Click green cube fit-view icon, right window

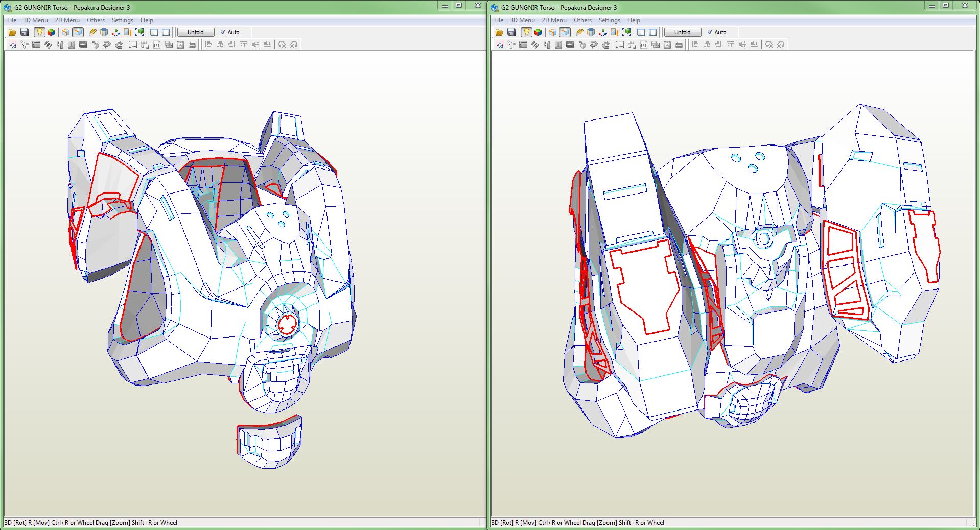(x=627, y=32)
